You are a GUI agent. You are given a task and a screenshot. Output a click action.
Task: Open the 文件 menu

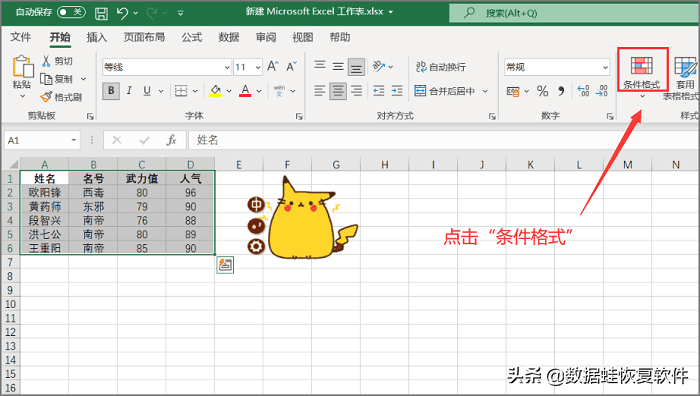tap(21, 37)
